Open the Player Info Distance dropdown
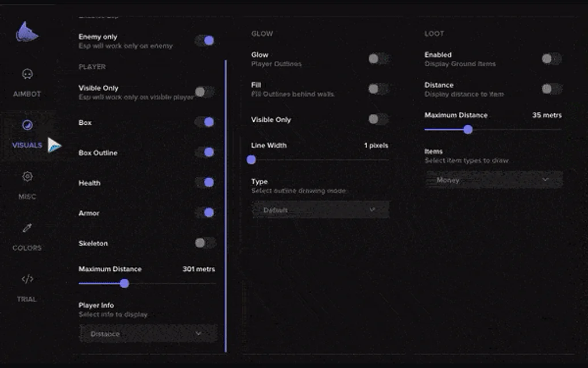 click(x=148, y=333)
